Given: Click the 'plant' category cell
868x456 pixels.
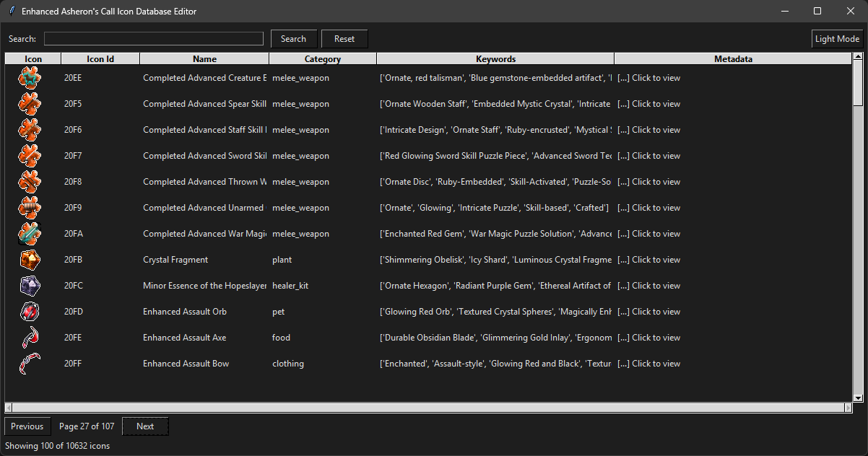Looking at the screenshot, I should [x=282, y=260].
